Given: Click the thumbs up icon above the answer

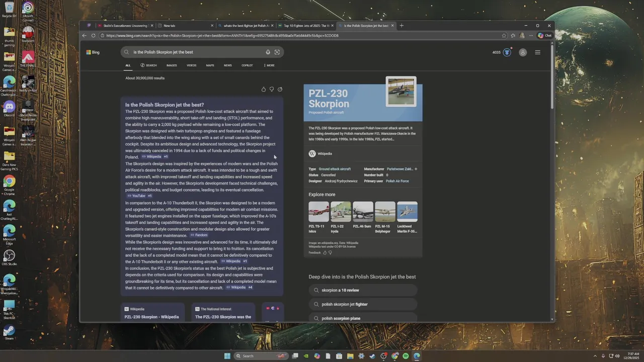Looking at the screenshot, I should pos(263,89).
